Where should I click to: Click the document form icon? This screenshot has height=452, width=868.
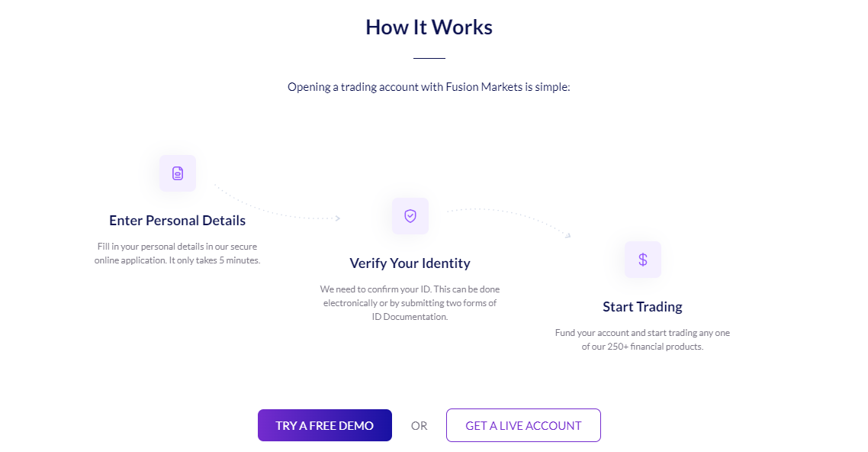click(178, 173)
